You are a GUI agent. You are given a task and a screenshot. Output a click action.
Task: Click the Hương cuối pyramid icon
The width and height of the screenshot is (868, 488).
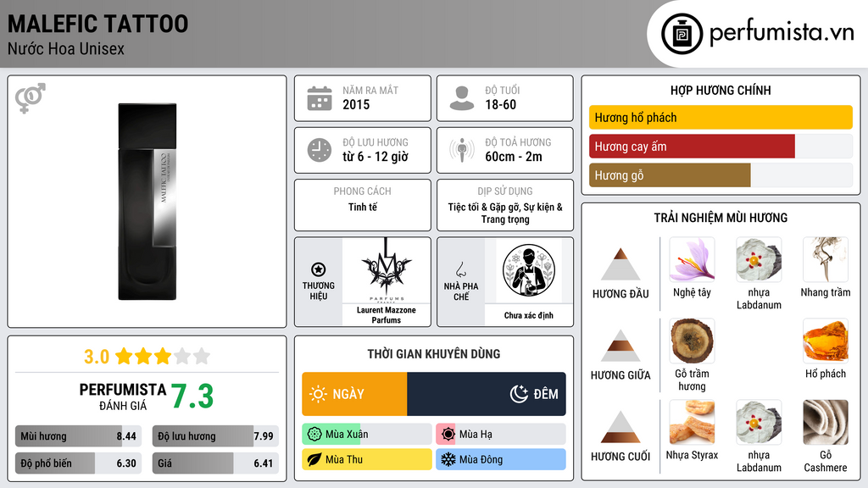tap(620, 427)
